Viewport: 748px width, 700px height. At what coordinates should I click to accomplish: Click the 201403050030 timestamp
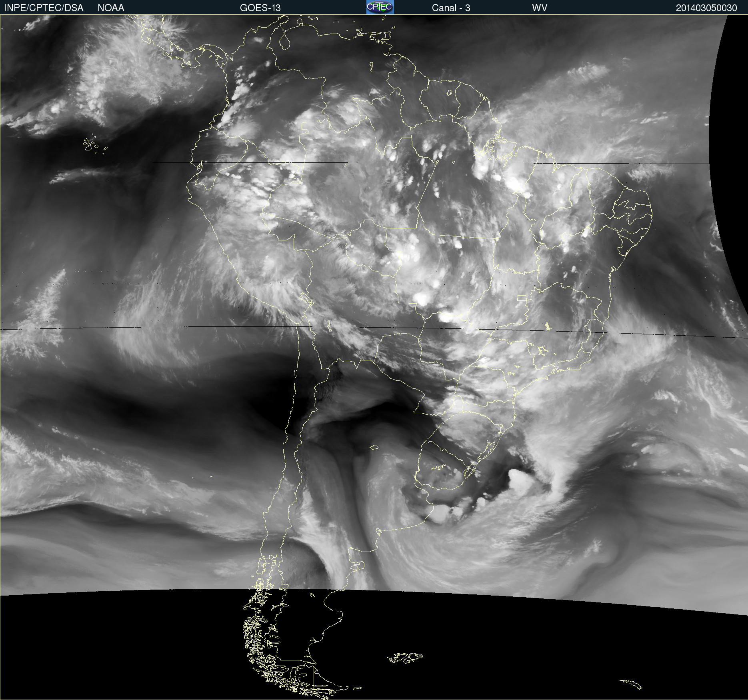coord(706,8)
